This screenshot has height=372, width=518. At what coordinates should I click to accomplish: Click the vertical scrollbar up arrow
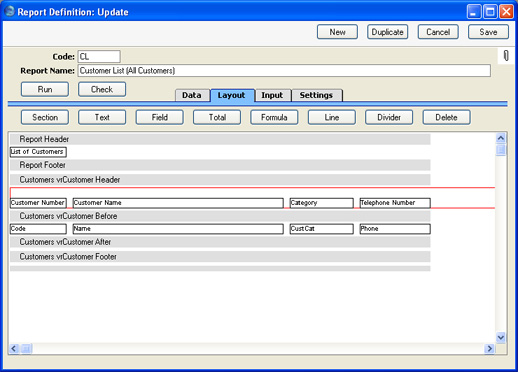[501, 138]
